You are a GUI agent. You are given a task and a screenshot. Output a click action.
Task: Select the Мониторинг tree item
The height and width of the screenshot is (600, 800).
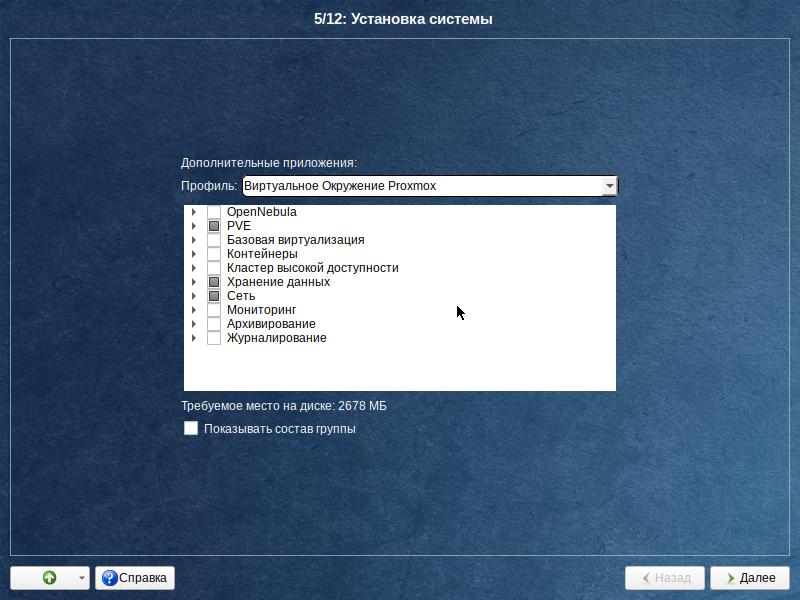click(261, 310)
